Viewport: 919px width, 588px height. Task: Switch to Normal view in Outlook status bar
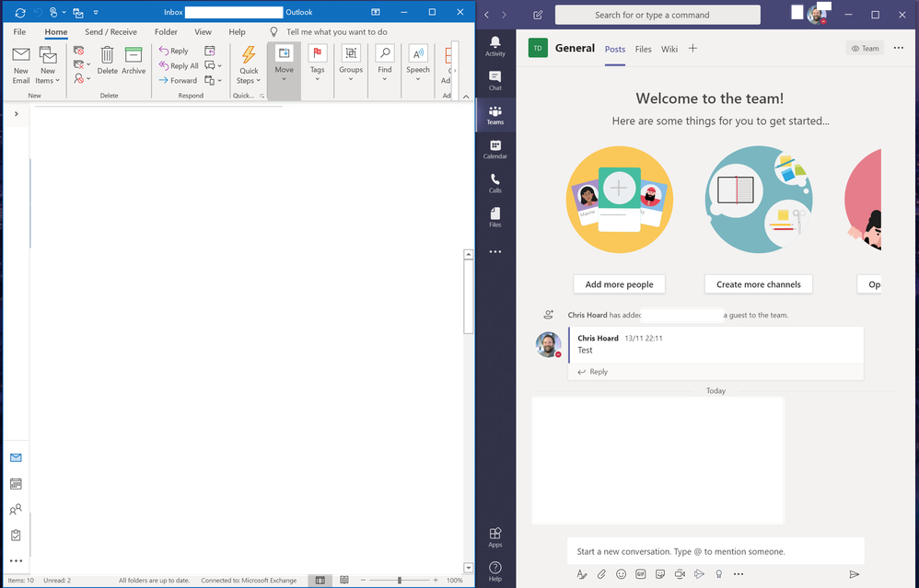tap(320, 581)
